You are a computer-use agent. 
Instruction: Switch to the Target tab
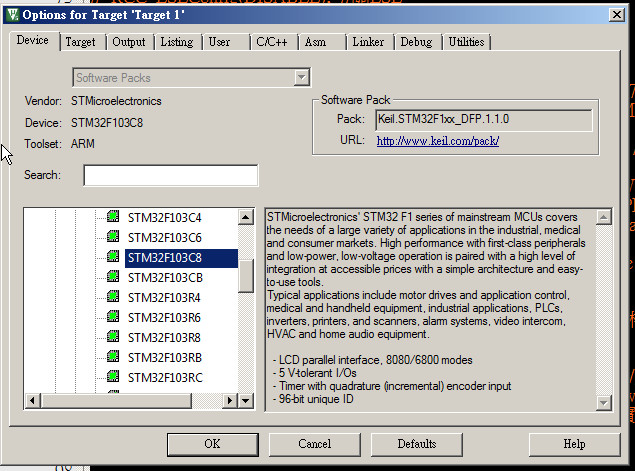click(80, 42)
